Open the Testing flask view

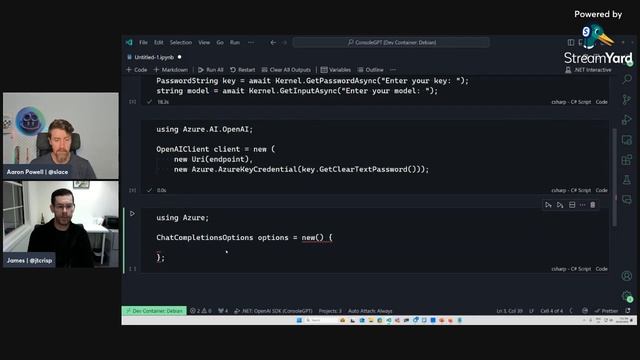click(x=627, y=180)
